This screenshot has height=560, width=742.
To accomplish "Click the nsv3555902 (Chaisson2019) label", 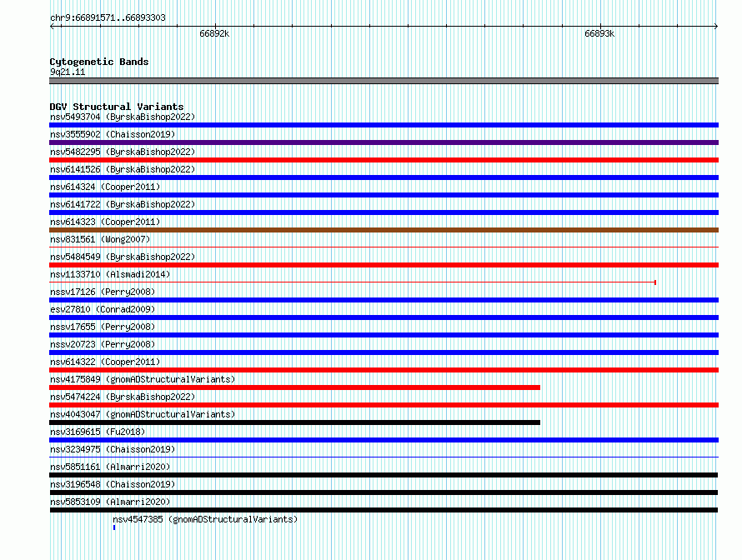I will pos(113,134).
